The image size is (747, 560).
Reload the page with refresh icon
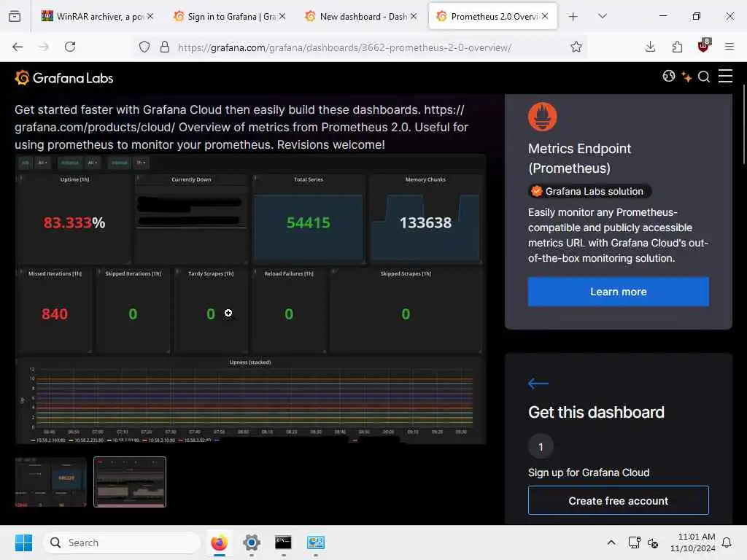click(x=70, y=47)
